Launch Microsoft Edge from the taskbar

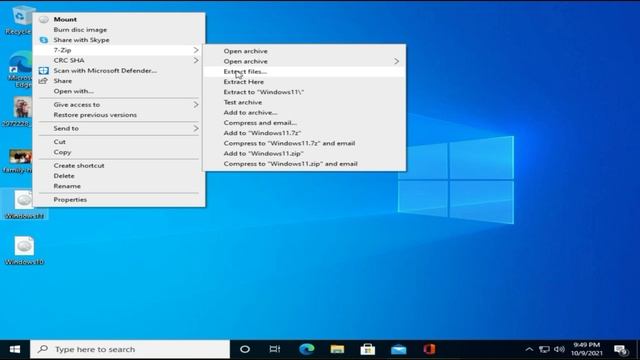(x=307, y=349)
